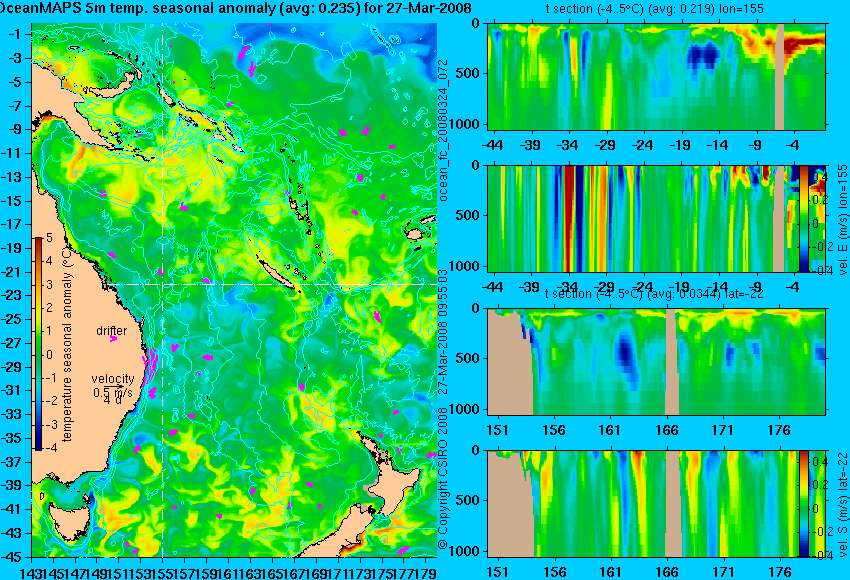Select the vel. E (m/s) color bar
This screenshot has width=850, height=580.
(804, 218)
